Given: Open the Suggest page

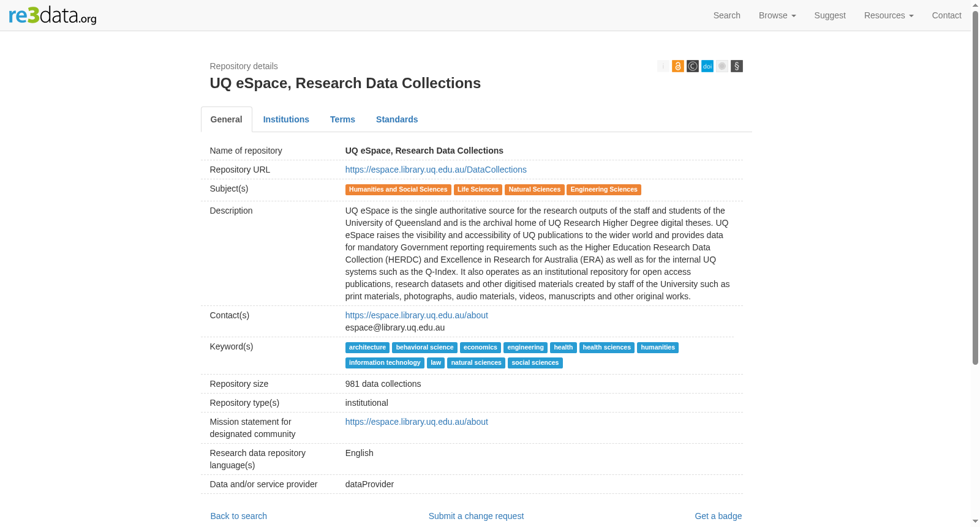Looking at the screenshot, I should click(x=830, y=15).
